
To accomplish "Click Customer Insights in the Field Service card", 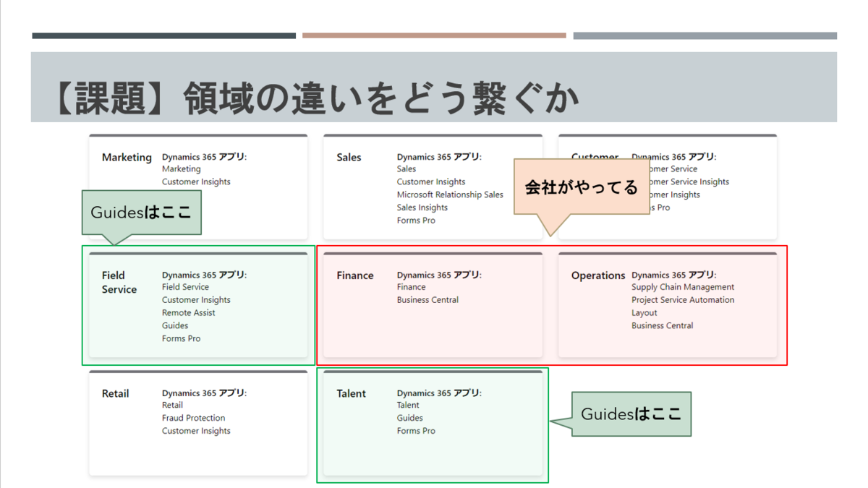I will [x=196, y=300].
